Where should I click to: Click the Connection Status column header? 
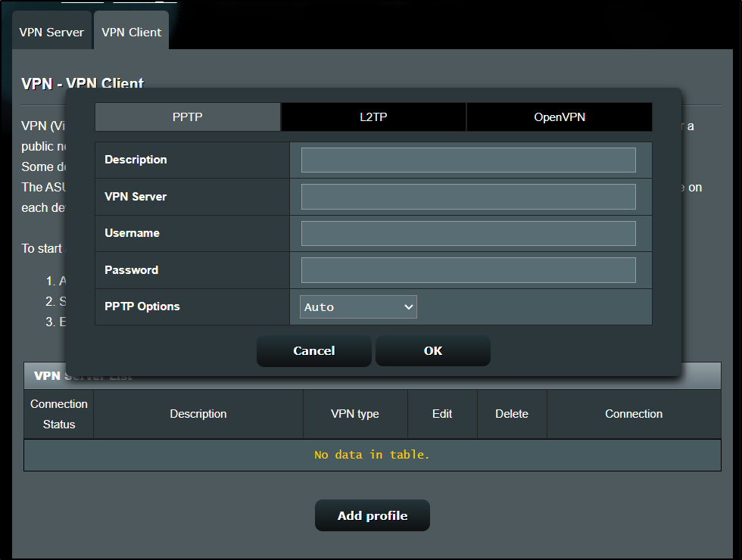click(x=59, y=414)
